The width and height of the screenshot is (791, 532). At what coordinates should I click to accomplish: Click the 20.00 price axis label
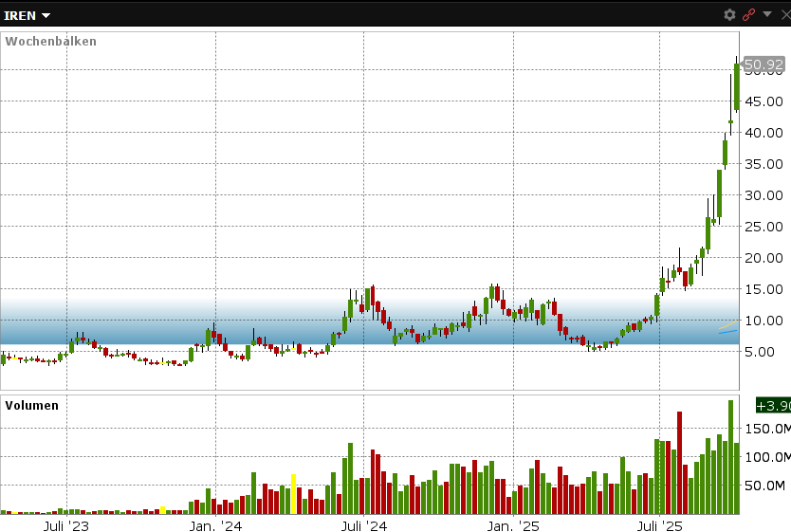coord(763,258)
